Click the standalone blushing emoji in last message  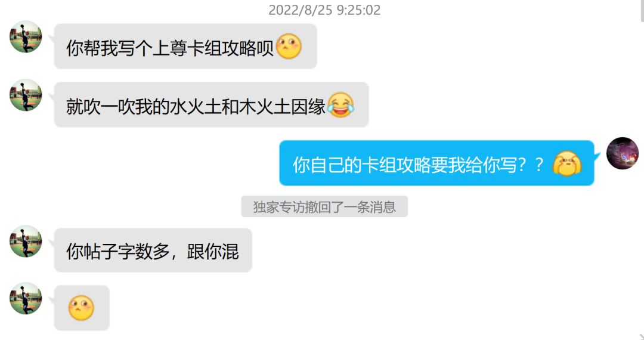81,308
